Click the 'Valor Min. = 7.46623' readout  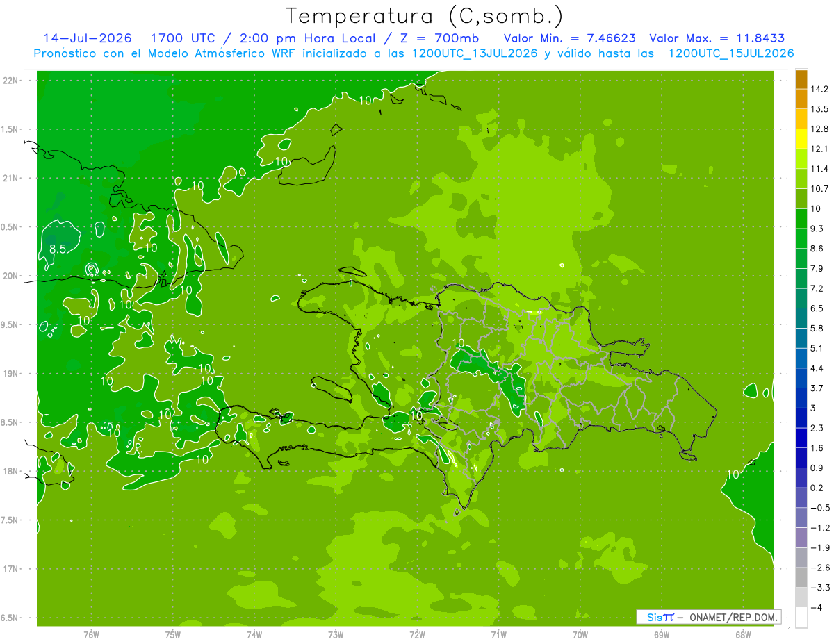click(569, 38)
